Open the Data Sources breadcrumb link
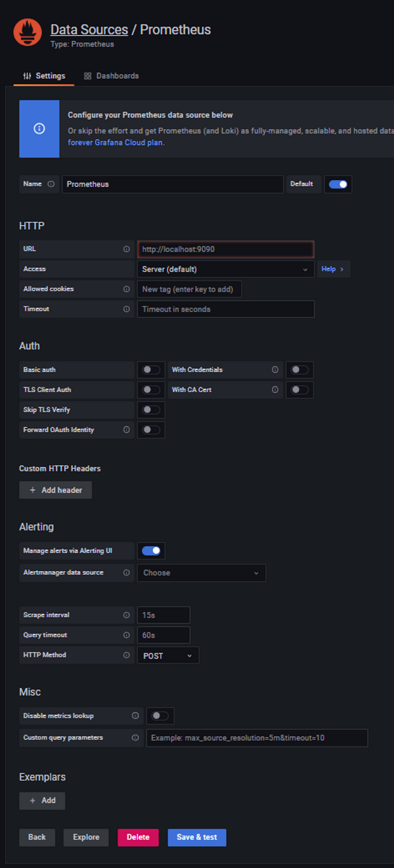This screenshot has height=868, width=394. click(x=89, y=30)
